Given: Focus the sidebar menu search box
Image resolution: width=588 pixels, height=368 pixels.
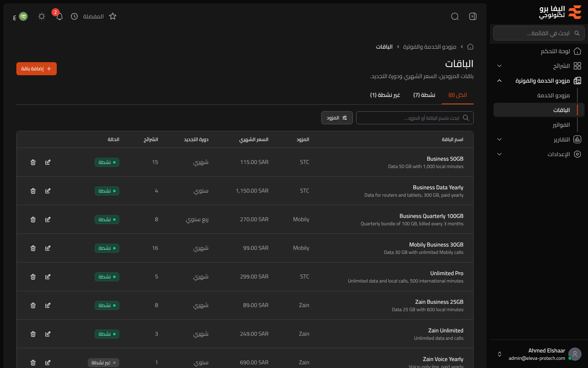Looking at the screenshot, I should 539,33.
